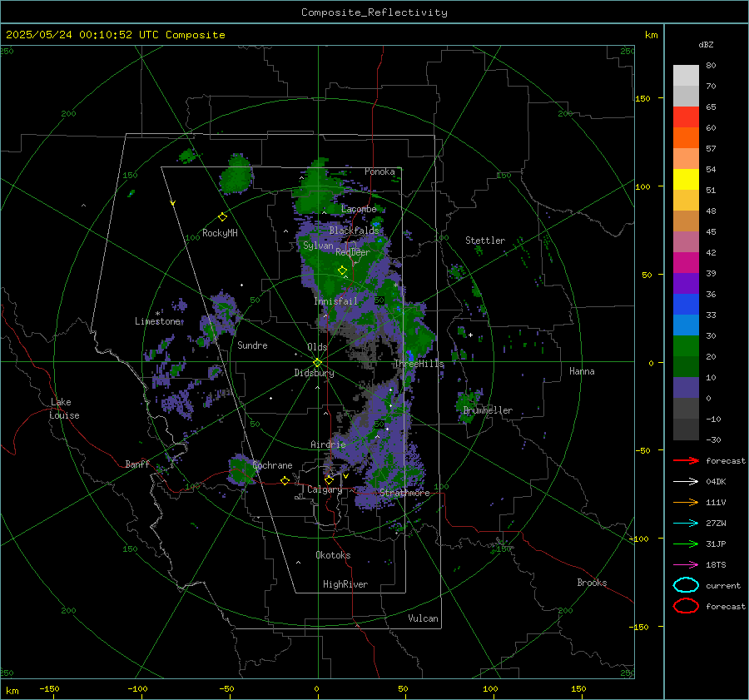Select the Drumheller town label
The image size is (749, 700).
point(488,410)
